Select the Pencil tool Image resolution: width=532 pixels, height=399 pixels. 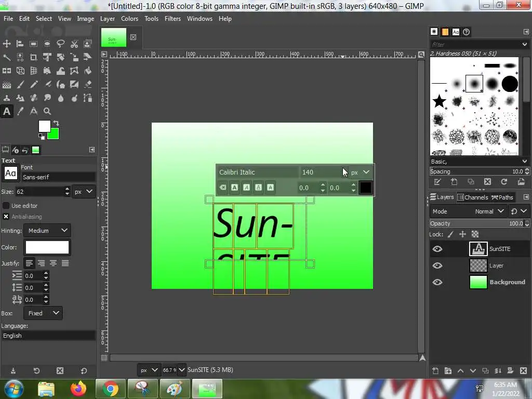click(x=34, y=85)
